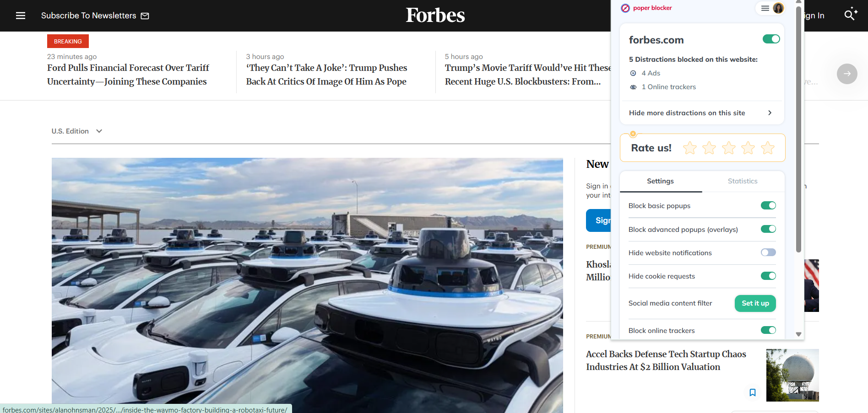
Task: Expand Hide more distractions on this site
Action: (x=702, y=113)
